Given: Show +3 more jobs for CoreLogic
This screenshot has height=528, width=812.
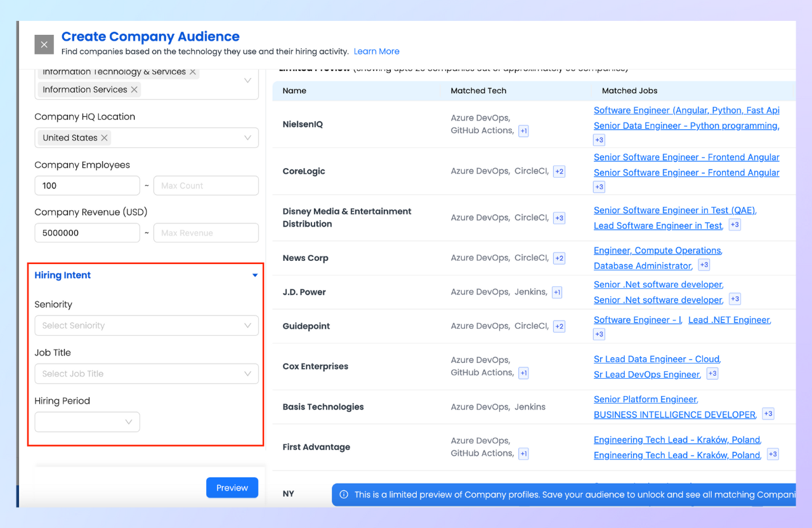Looking at the screenshot, I should 599,187.
